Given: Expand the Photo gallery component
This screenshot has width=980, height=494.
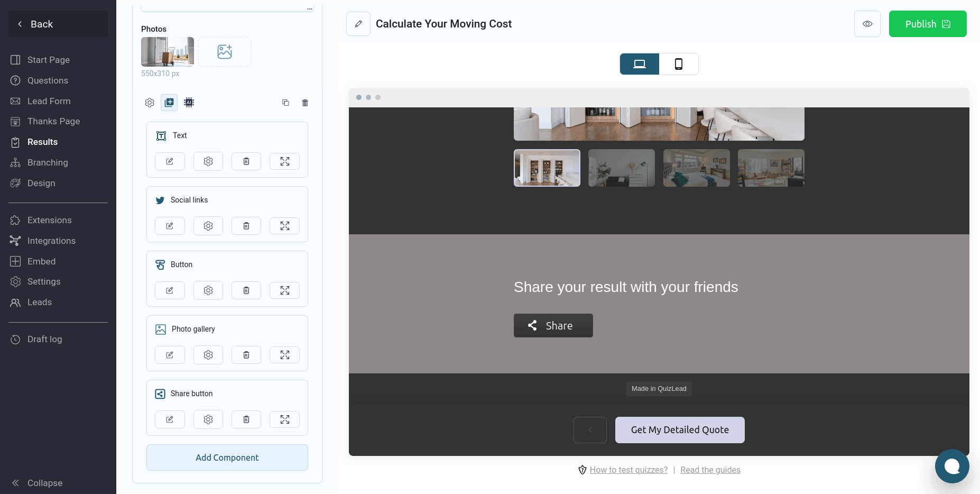Looking at the screenshot, I should coord(284,355).
